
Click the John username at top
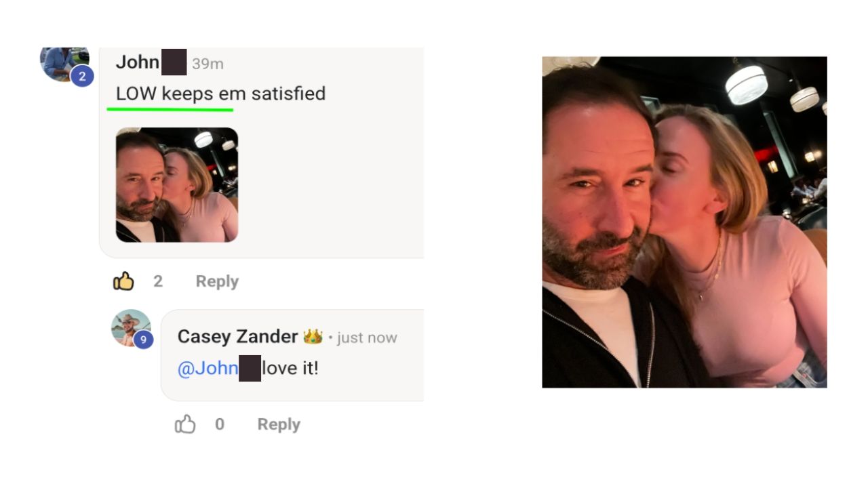[138, 62]
